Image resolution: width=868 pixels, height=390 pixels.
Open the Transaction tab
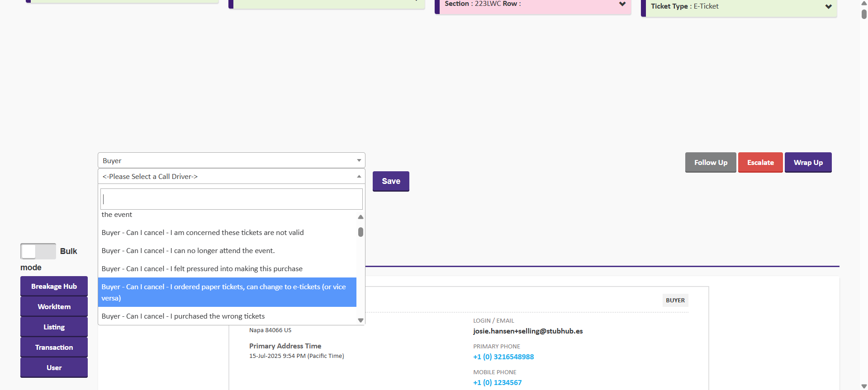pyautogui.click(x=54, y=348)
